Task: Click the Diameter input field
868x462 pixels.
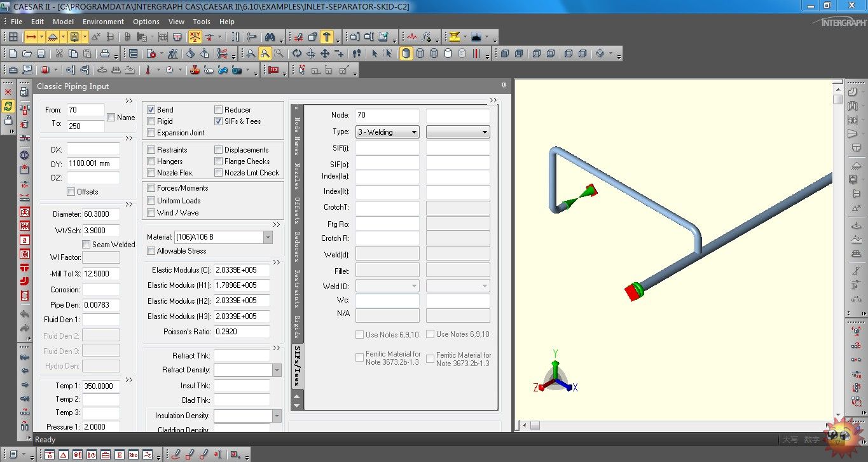Action: 100,214
